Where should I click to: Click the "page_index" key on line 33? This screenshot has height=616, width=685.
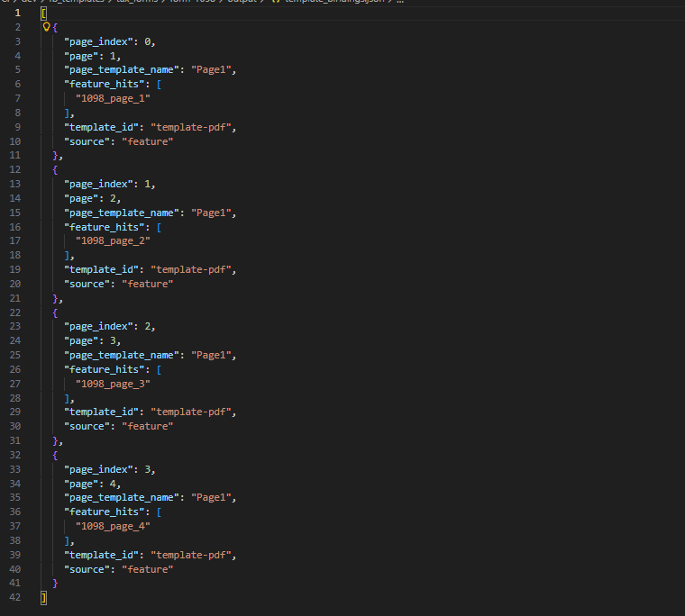click(99, 470)
